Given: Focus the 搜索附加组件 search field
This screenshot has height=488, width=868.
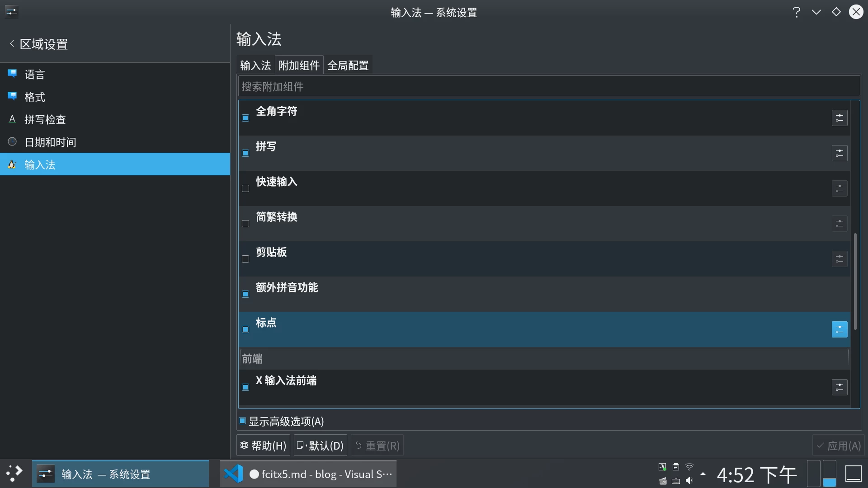Looking at the screenshot, I should 549,86.
